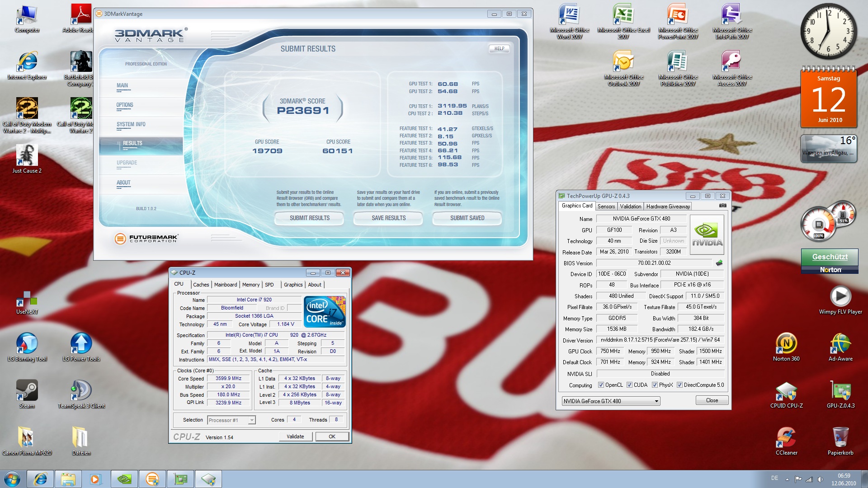Open Microsoft Office Outlook 2007 icon

click(x=624, y=69)
